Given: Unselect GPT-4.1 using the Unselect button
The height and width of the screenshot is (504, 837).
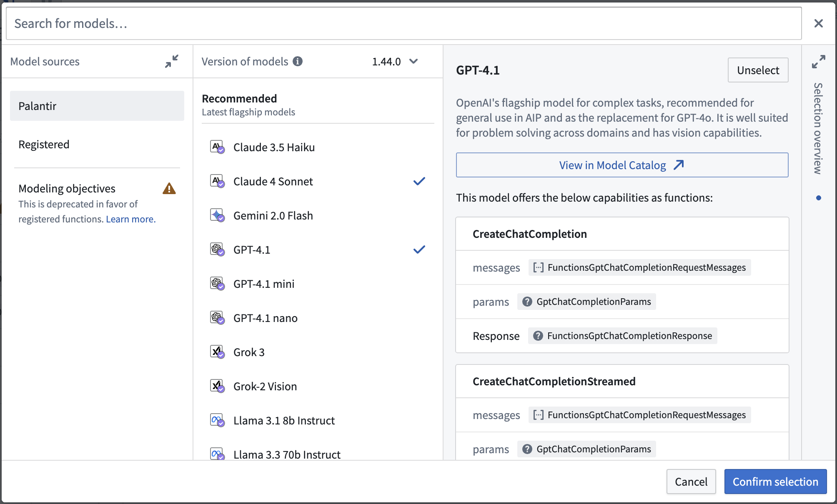Looking at the screenshot, I should pos(757,70).
